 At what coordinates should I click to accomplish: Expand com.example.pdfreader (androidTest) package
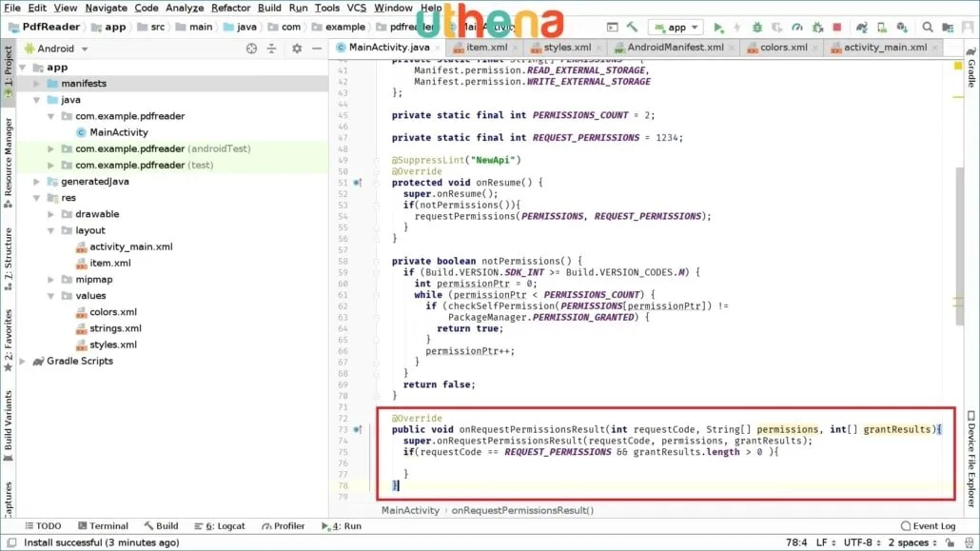(50, 148)
